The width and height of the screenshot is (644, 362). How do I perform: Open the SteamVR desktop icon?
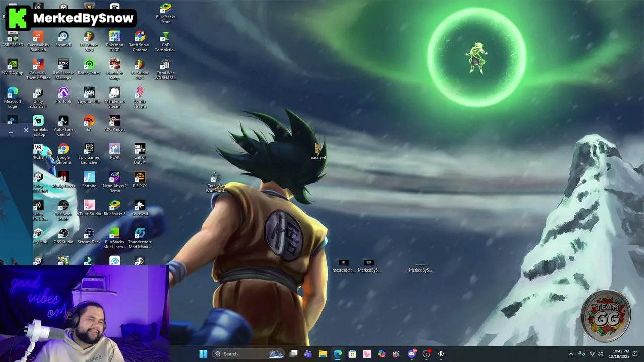[63, 39]
